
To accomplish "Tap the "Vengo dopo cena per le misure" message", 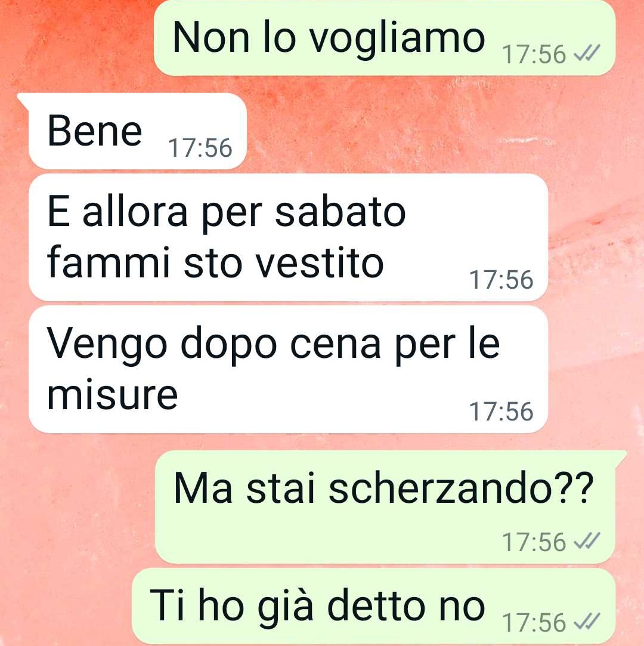I will click(288, 369).
